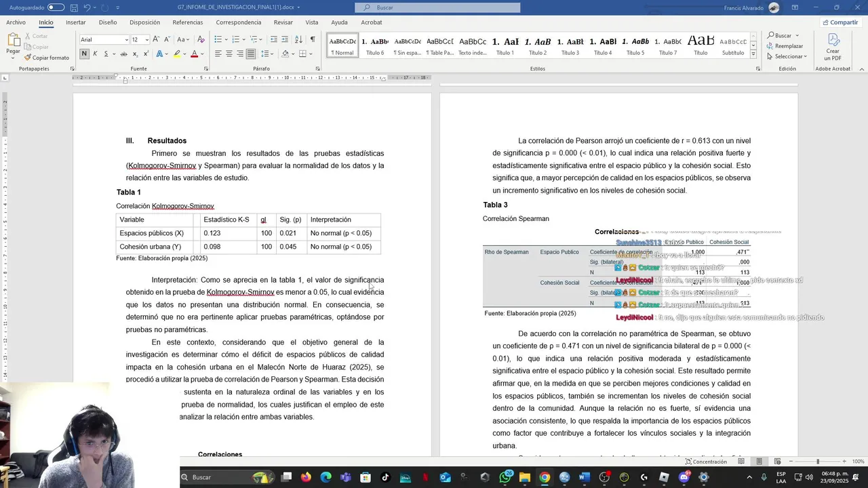Click the Compartir button

(x=840, y=22)
